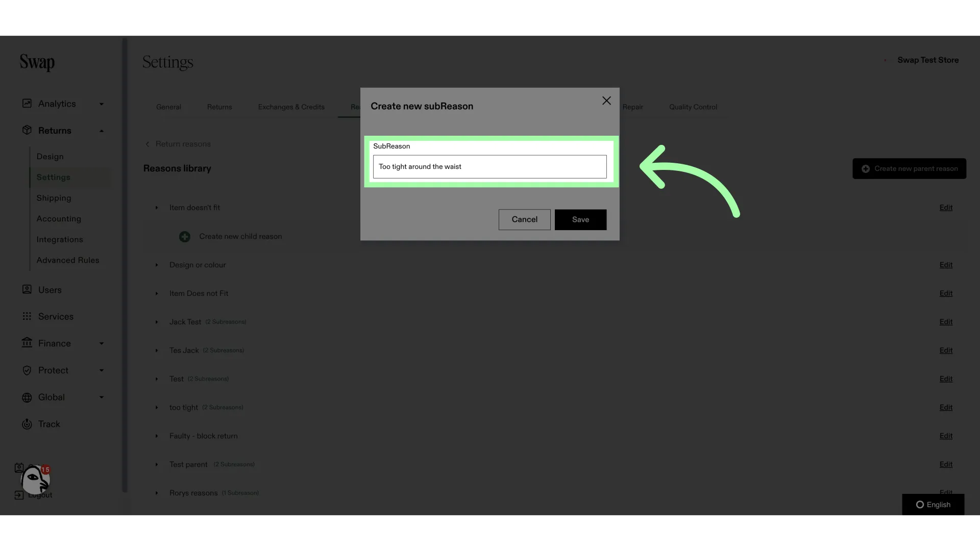This screenshot has height=551, width=980.
Task: Click the Finance bank icon
Action: coord(27,343)
